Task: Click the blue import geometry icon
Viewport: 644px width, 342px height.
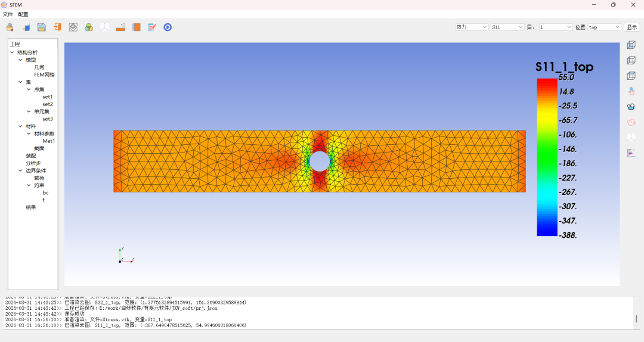Action: point(26,27)
